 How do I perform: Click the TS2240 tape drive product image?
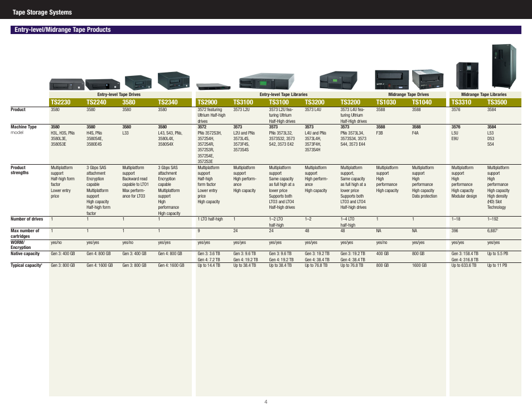click(103, 84)
